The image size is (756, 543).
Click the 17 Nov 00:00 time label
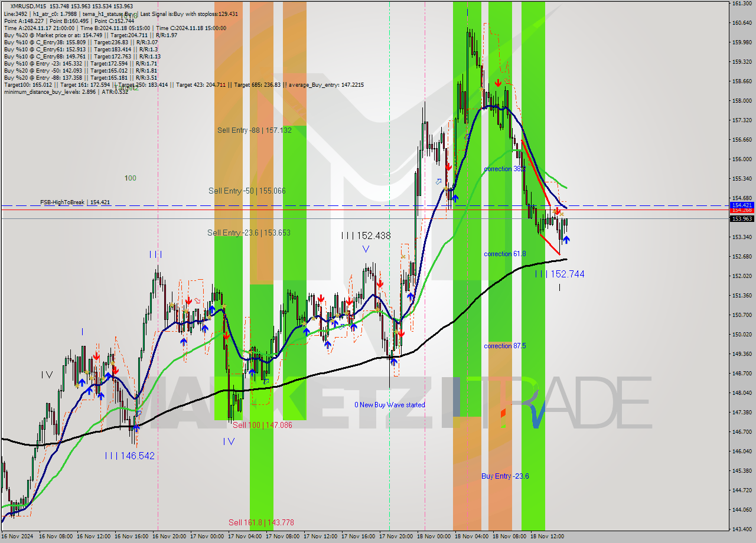point(207,537)
